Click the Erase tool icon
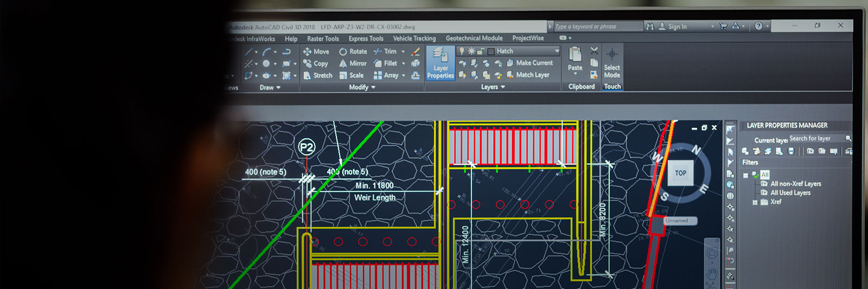Viewport: 868px width, 289px height. click(416, 52)
